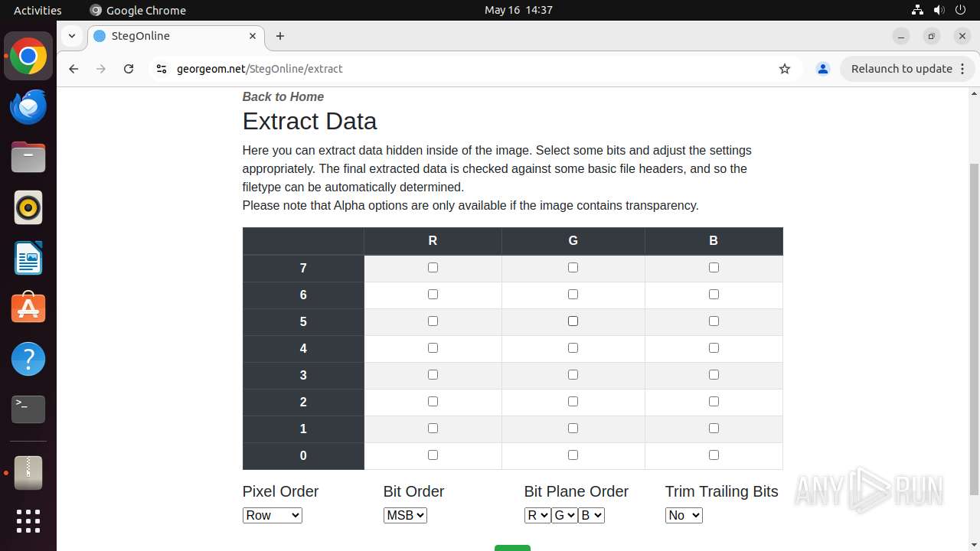Enable the G bit 5 checkbox
Image resolution: width=980 pixels, height=551 pixels.
tap(573, 321)
